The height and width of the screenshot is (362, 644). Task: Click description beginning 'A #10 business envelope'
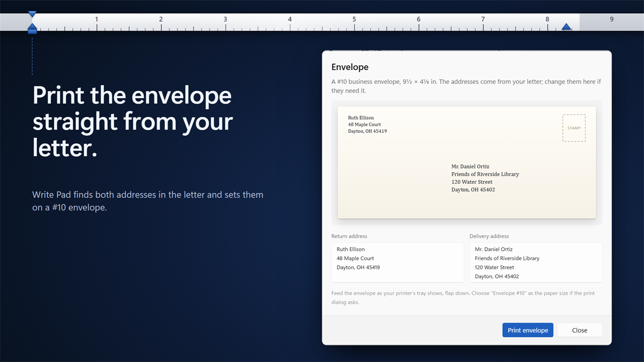pyautogui.click(x=466, y=86)
